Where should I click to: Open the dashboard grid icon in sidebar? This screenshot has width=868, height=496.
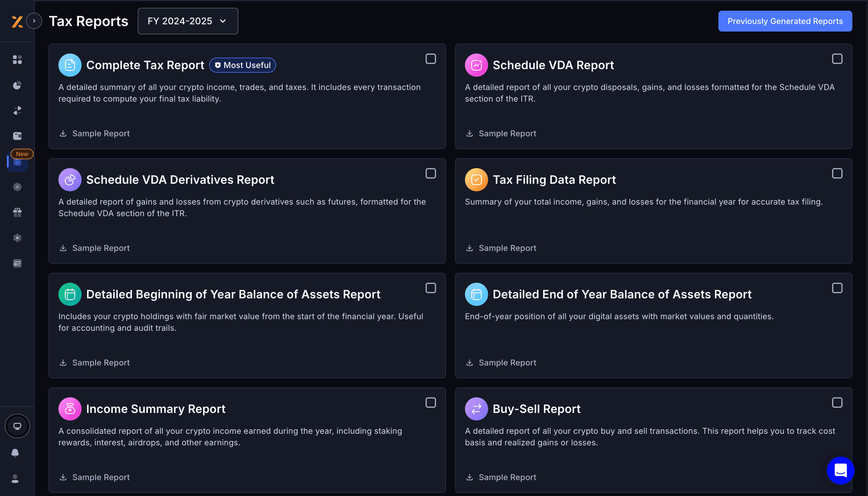pyautogui.click(x=17, y=60)
